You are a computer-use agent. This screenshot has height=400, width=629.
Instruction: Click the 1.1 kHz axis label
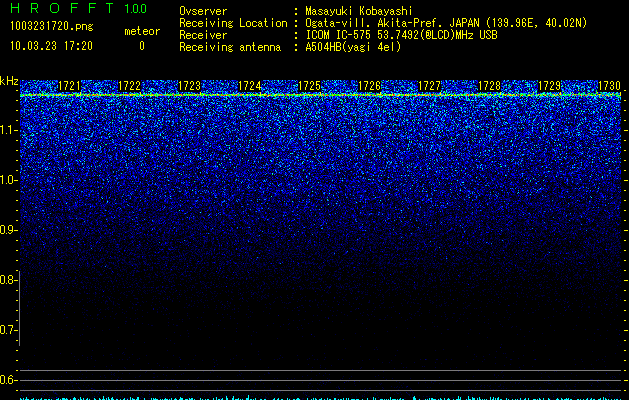click(x=8, y=130)
